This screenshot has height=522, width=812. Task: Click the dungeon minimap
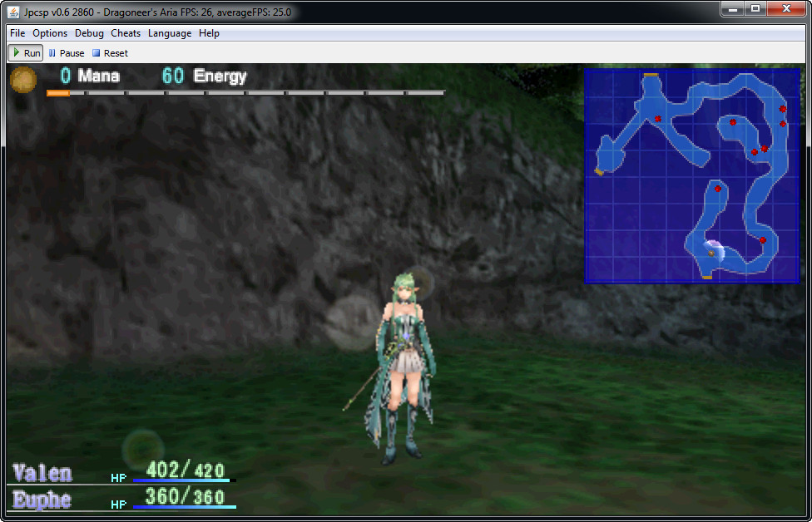coord(692,176)
